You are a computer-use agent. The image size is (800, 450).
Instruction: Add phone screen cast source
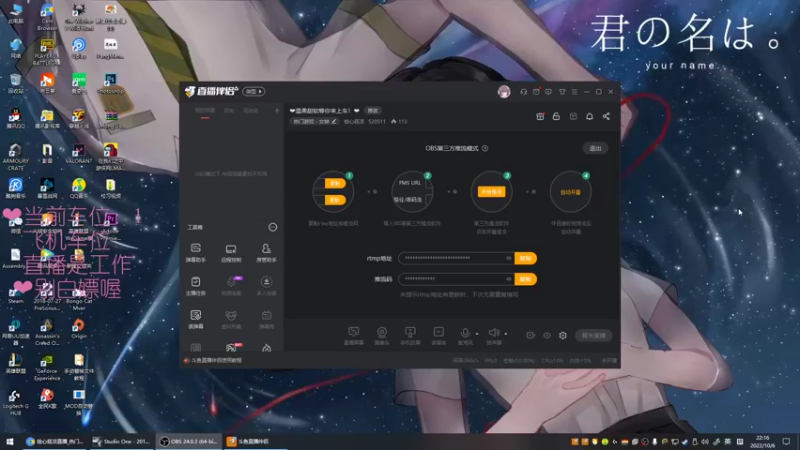[410, 336]
